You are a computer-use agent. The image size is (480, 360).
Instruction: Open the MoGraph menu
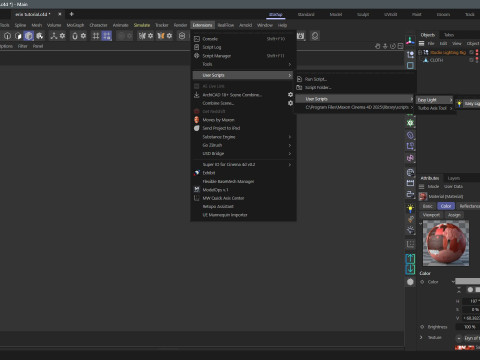(75, 25)
